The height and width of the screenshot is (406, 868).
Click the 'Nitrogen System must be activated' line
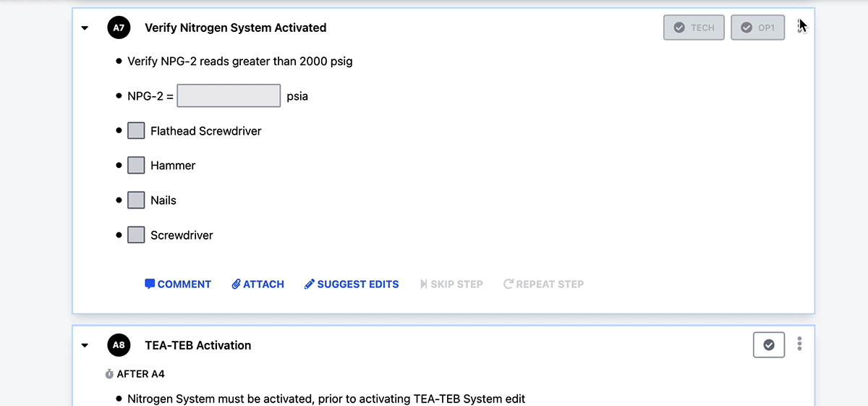(x=326, y=399)
